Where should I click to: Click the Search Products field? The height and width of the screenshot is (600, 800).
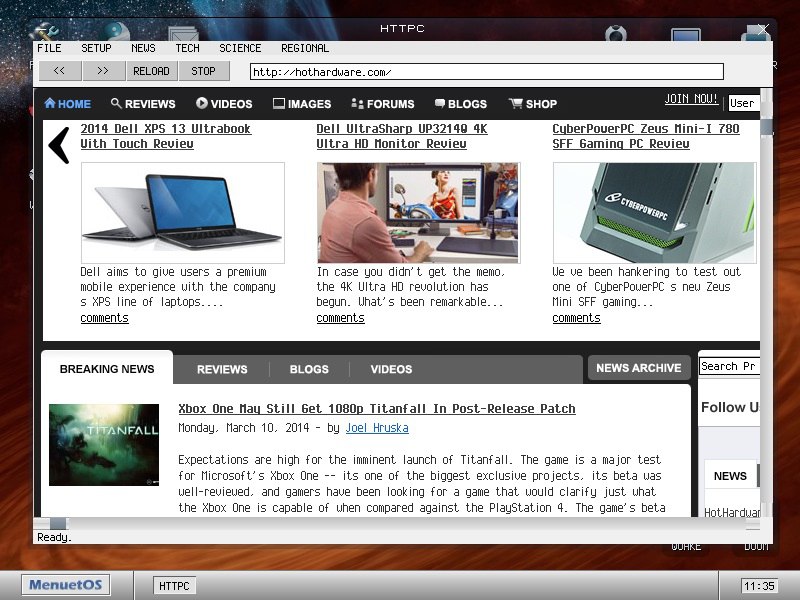[729, 366]
